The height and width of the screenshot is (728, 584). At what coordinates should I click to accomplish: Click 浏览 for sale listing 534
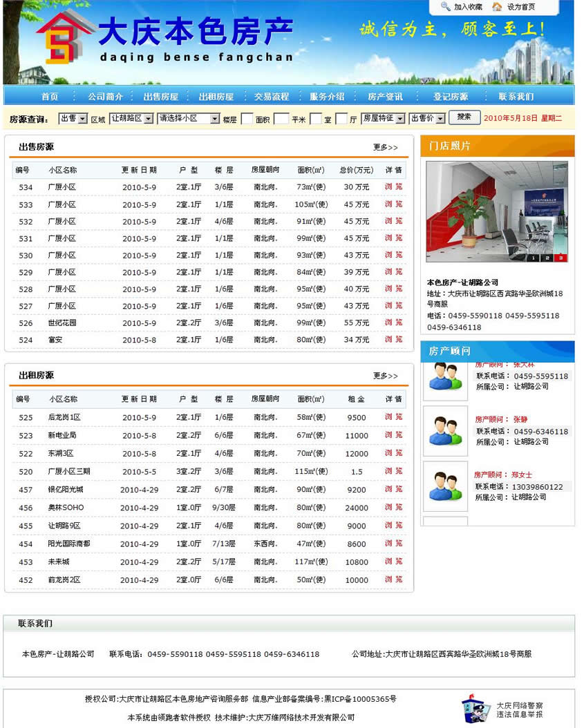pos(393,186)
